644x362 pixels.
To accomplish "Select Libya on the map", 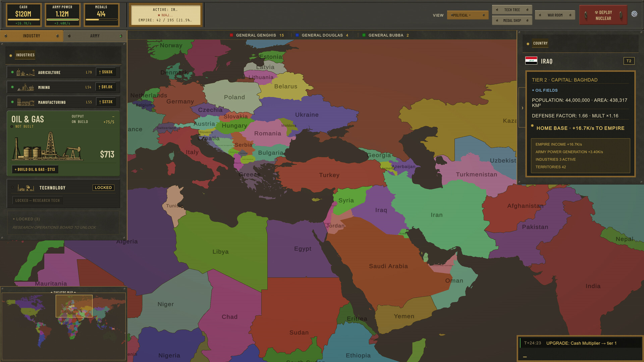I will click(x=220, y=252).
